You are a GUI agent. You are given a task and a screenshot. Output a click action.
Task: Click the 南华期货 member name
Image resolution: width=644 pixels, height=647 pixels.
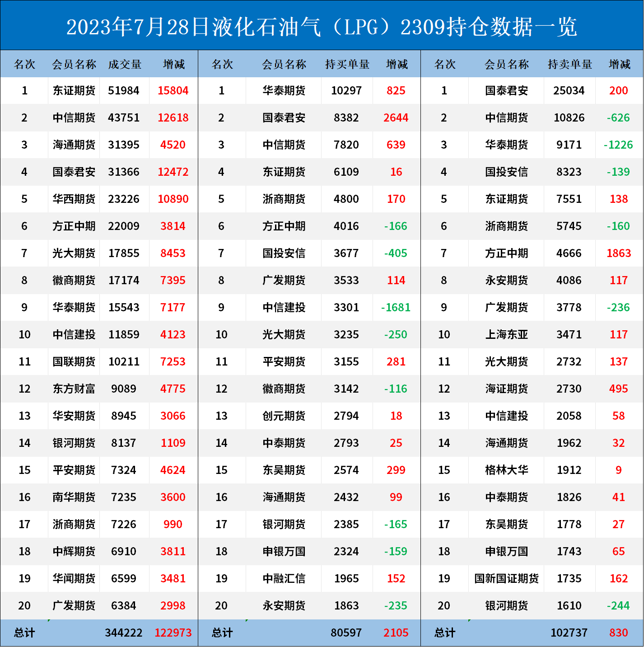click(x=74, y=497)
